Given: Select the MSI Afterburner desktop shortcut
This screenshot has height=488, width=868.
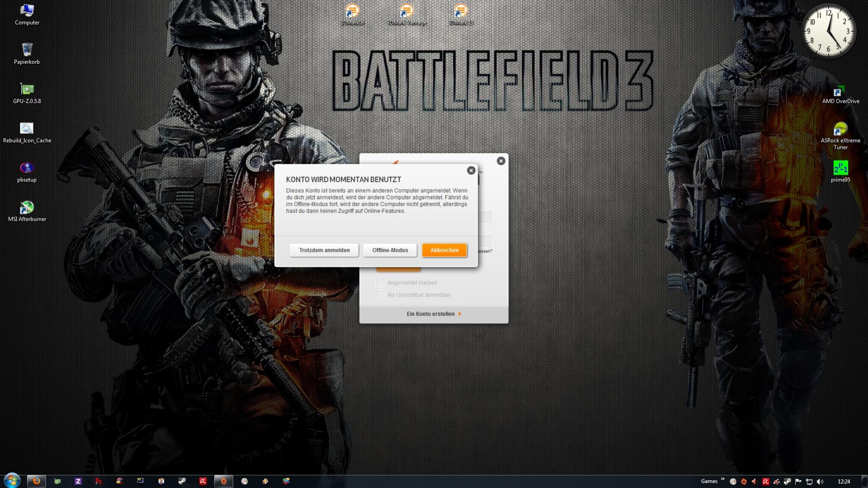Looking at the screenshot, I should (27, 211).
